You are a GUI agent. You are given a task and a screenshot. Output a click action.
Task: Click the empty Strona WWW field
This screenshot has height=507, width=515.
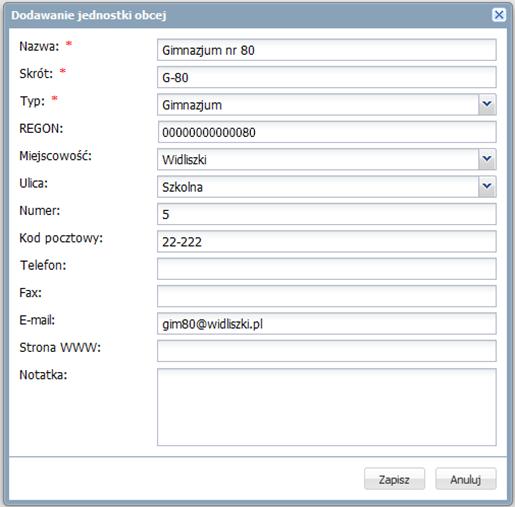(327, 351)
